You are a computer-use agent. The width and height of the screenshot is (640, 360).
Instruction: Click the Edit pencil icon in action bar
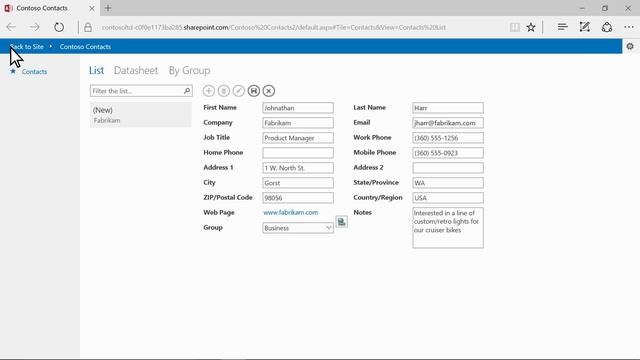point(239,91)
